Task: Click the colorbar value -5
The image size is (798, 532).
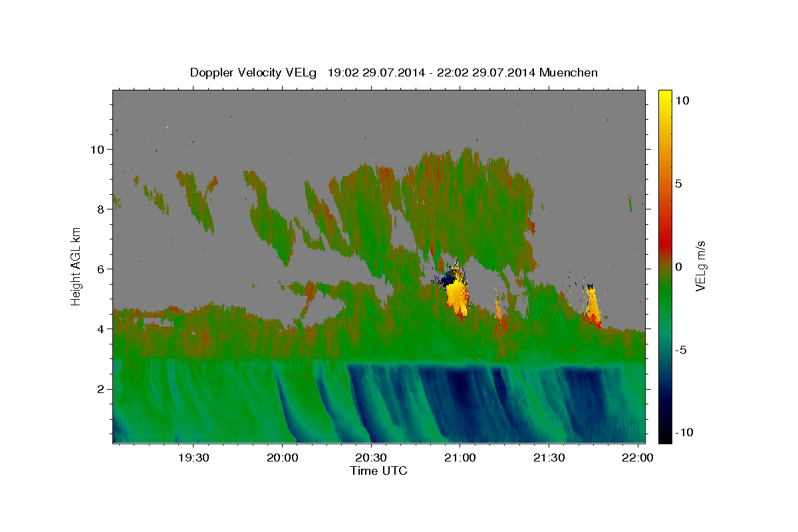Action: [x=681, y=349]
